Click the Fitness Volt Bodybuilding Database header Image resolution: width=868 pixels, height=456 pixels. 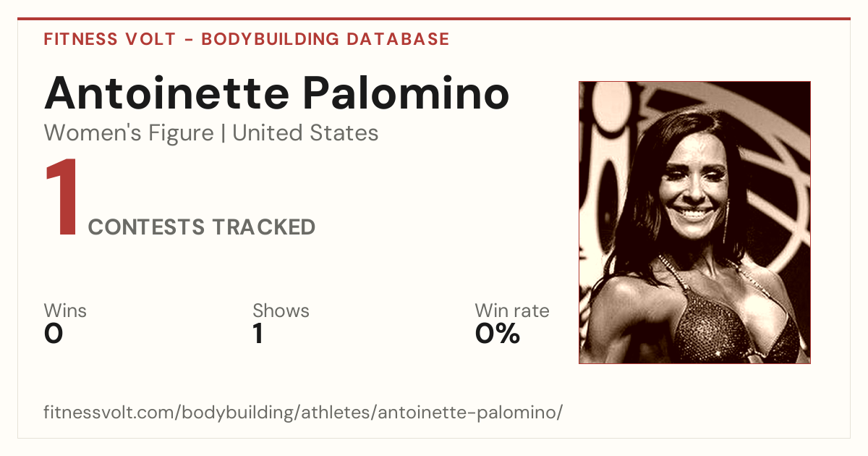pos(247,39)
